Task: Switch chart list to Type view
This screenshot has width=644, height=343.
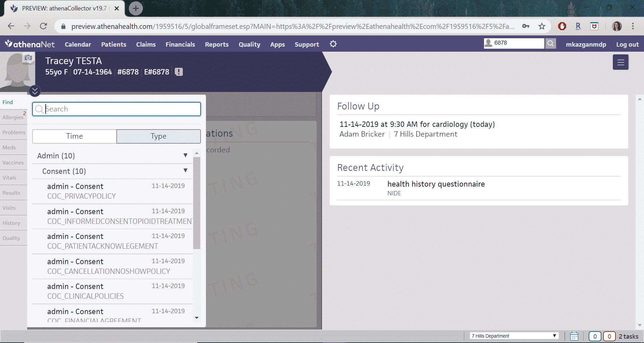Action: coord(159,136)
